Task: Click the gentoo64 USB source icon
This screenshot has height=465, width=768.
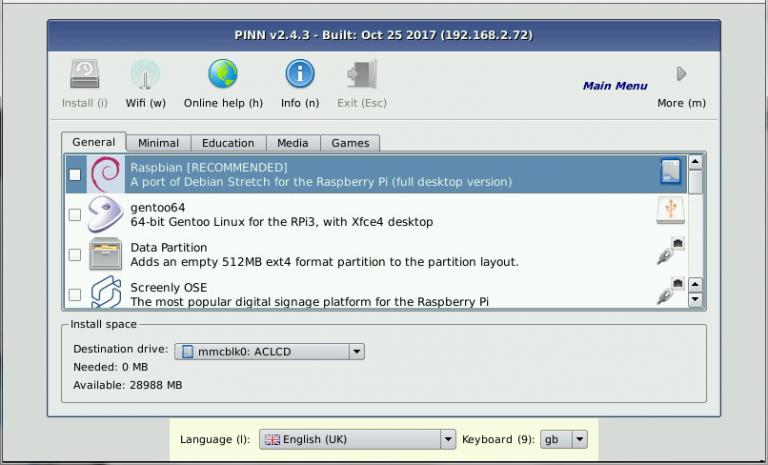Action: pos(669,209)
